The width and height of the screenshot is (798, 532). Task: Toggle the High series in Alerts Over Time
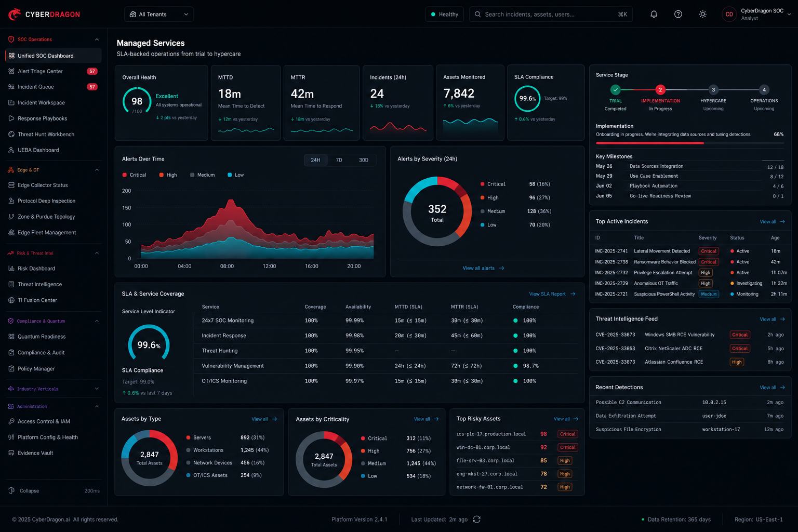pos(168,175)
